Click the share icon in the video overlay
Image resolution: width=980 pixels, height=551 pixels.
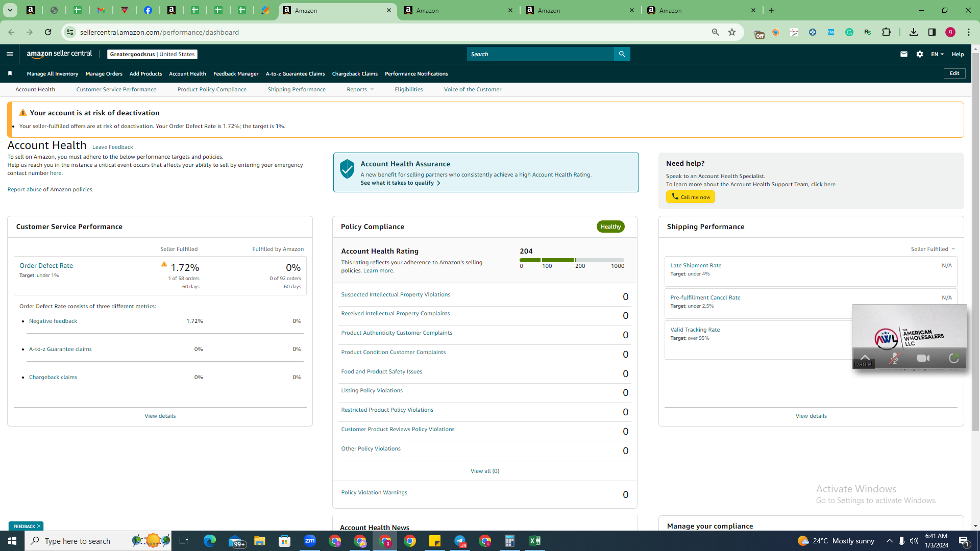tap(953, 358)
